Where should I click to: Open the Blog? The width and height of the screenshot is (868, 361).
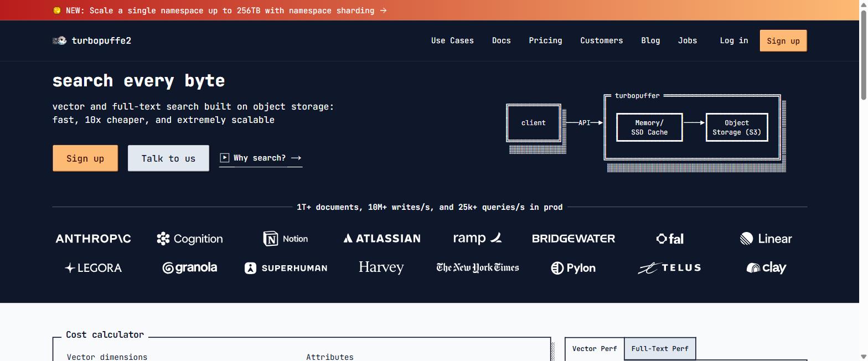[x=650, y=40]
